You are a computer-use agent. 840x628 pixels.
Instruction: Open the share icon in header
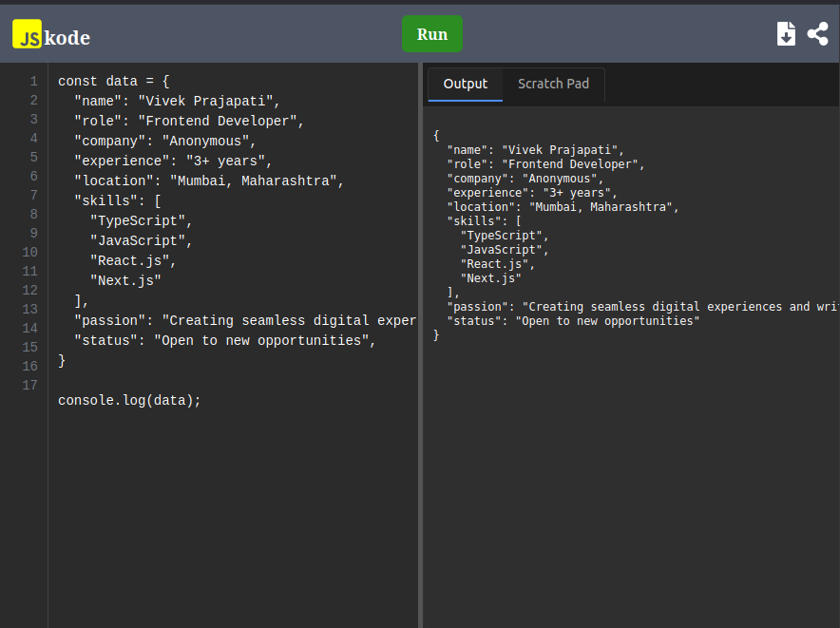[x=817, y=34]
